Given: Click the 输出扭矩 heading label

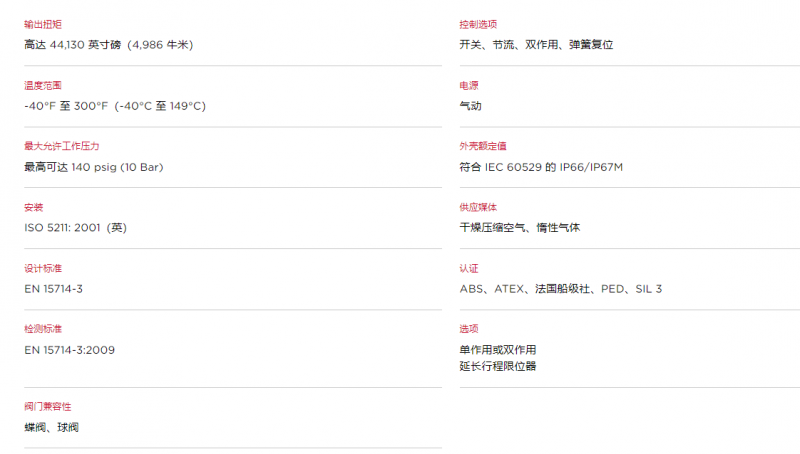Looking at the screenshot, I should coord(43,24).
